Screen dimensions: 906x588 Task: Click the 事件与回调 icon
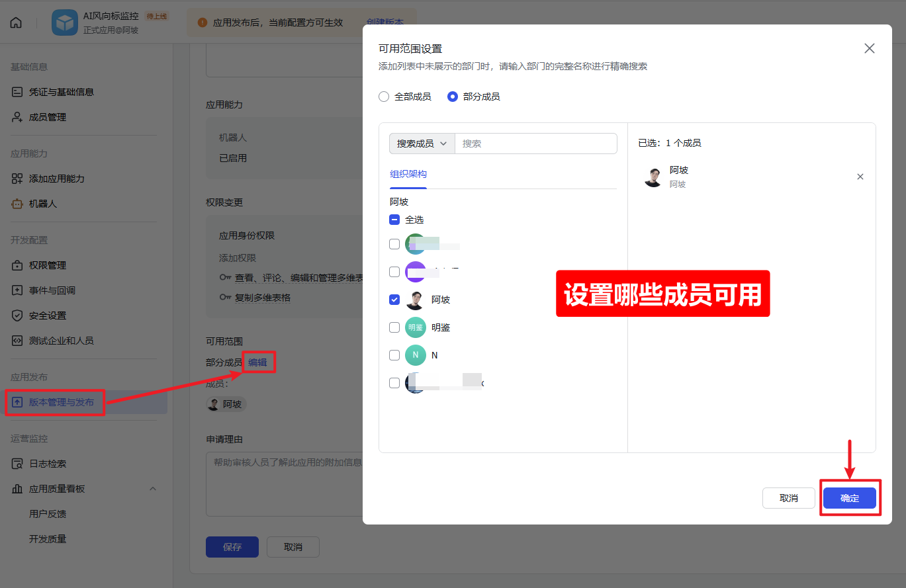(x=17, y=290)
